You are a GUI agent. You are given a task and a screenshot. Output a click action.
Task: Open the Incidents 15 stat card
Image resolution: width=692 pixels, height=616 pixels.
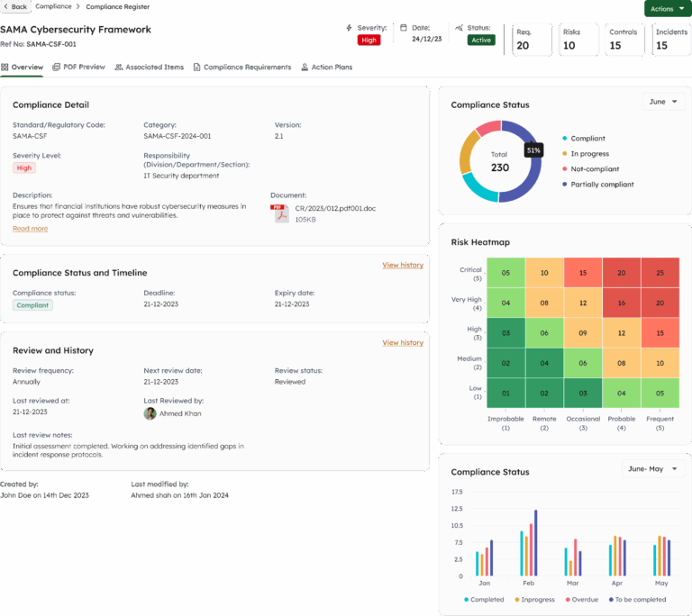point(671,40)
